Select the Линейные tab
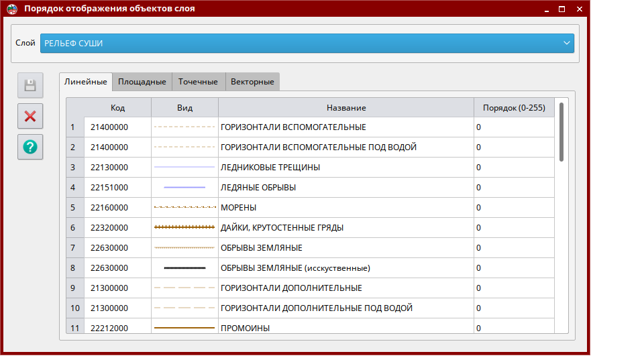The width and height of the screenshot is (644, 362). click(x=85, y=82)
